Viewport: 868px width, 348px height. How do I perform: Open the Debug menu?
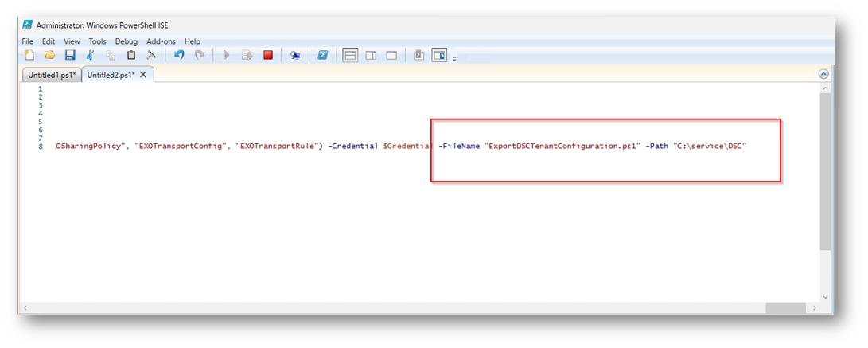pyautogui.click(x=126, y=41)
